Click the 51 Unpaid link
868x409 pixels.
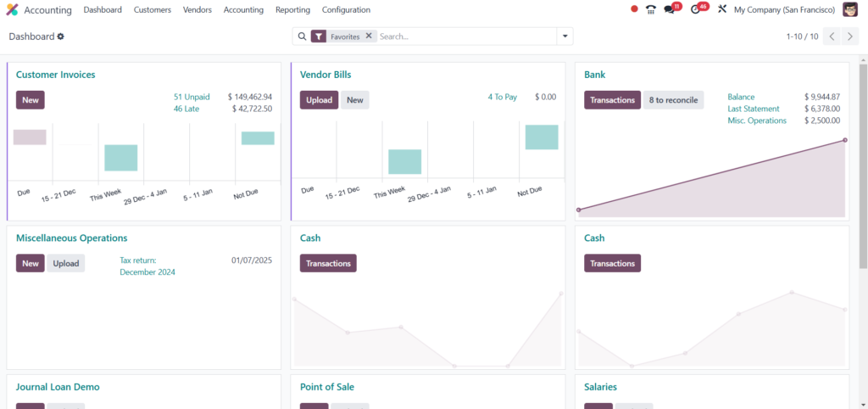(192, 97)
